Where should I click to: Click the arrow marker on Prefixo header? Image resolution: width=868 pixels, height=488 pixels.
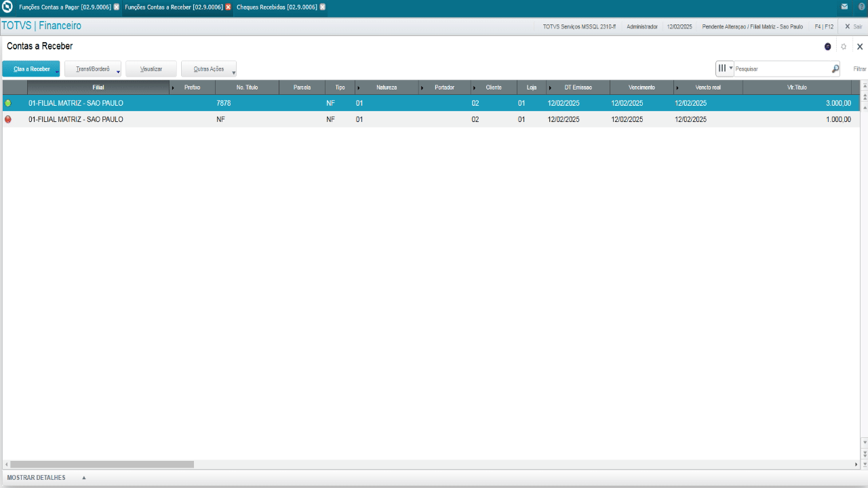click(173, 88)
